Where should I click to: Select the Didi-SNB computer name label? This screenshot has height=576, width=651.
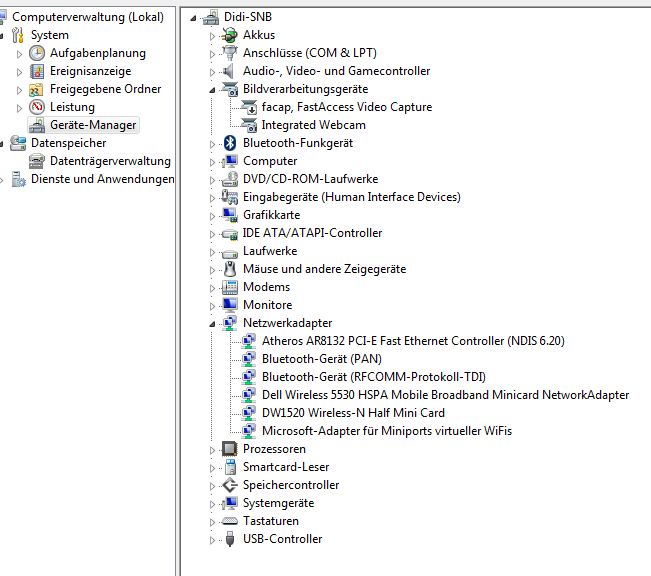tap(248, 17)
